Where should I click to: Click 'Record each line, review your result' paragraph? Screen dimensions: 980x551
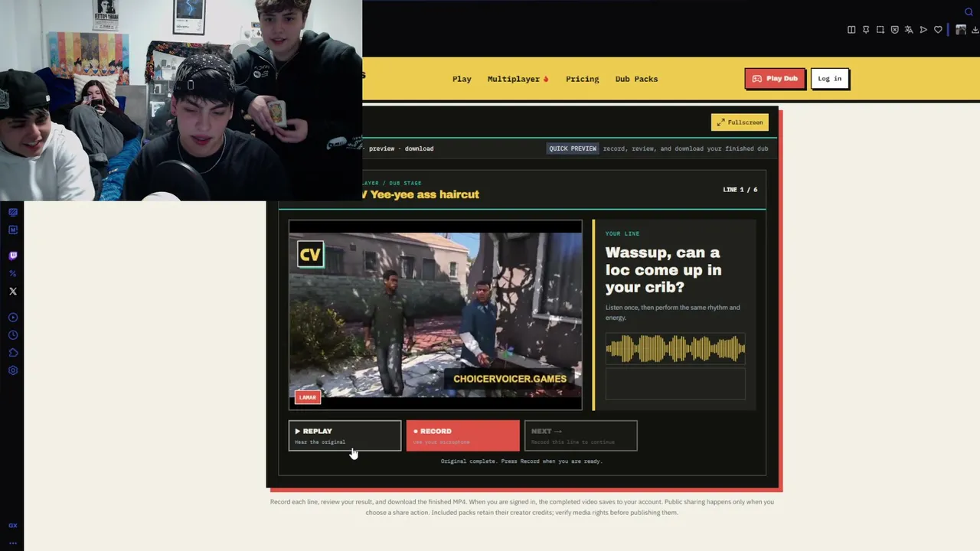coord(522,507)
